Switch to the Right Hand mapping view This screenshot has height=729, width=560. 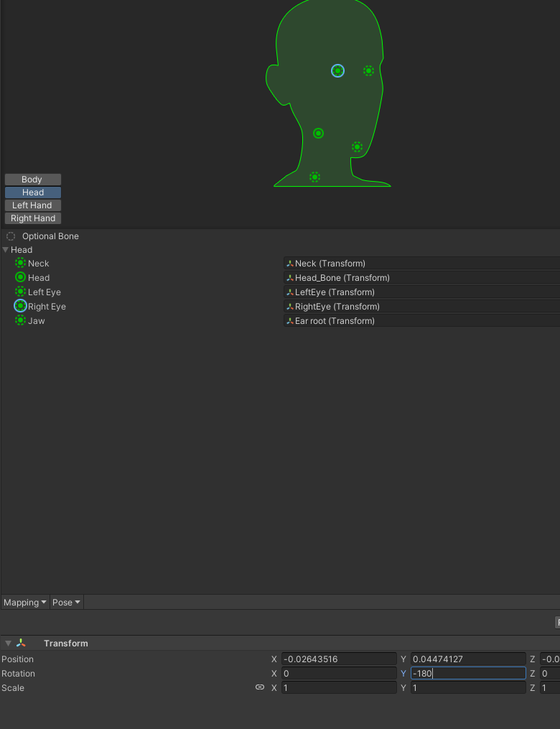click(x=33, y=218)
